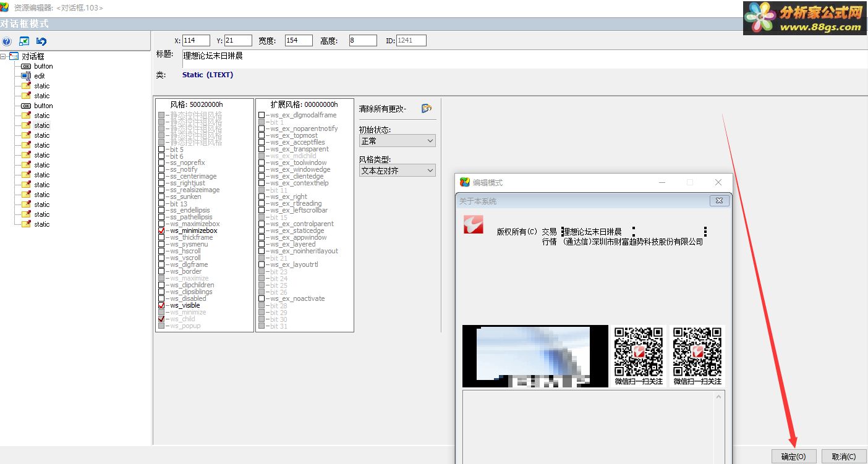Screen dimensions: 868x464
Task: Enable ws_ex_rtlreading style
Action: tap(262, 203)
